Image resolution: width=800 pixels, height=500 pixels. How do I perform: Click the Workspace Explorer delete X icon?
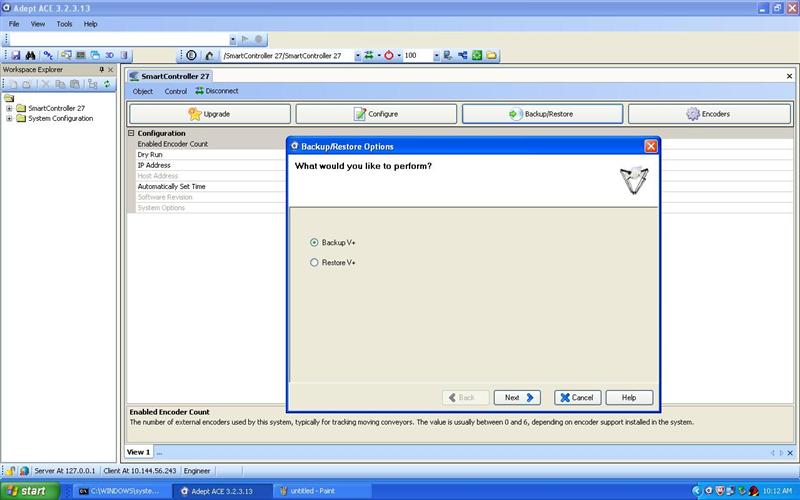click(x=45, y=84)
